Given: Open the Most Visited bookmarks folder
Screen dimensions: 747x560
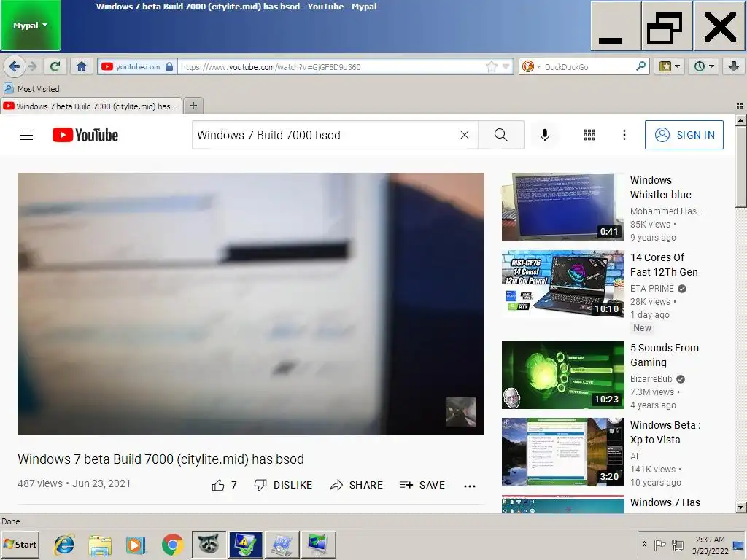Looking at the screenshot, I should (x=32, y=88).
